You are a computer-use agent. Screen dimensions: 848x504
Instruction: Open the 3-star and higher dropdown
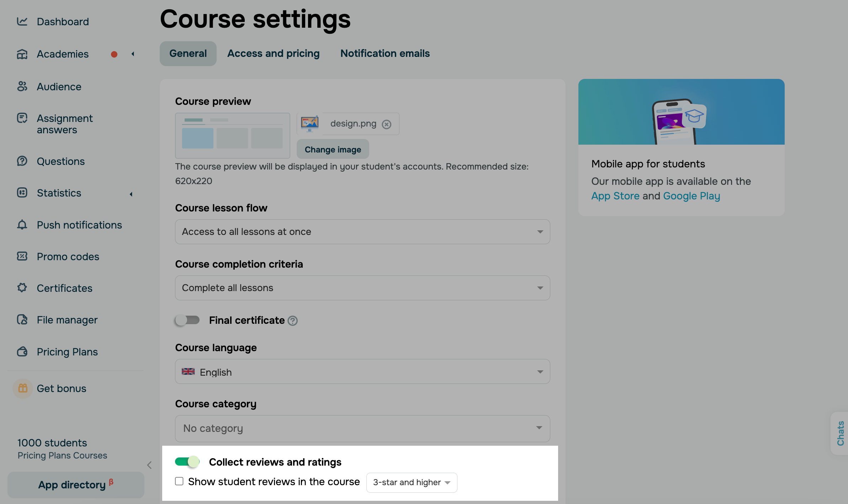pyautogui.click(x=412, y=482)
